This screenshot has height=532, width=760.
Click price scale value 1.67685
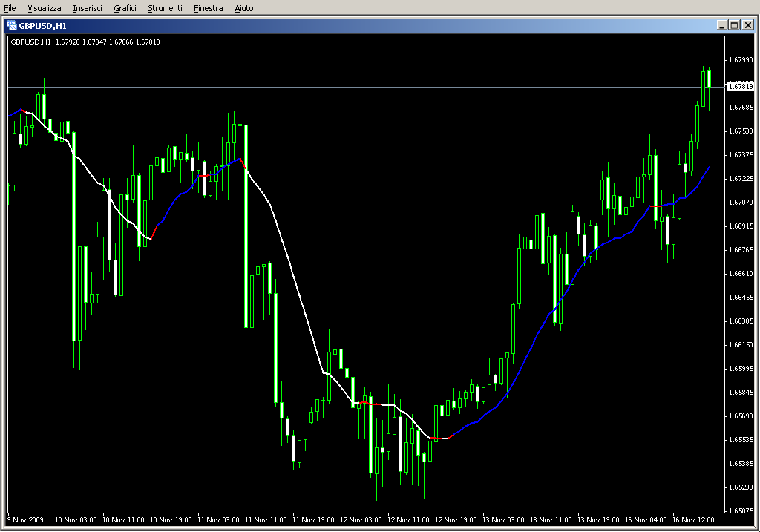[741, 108]
